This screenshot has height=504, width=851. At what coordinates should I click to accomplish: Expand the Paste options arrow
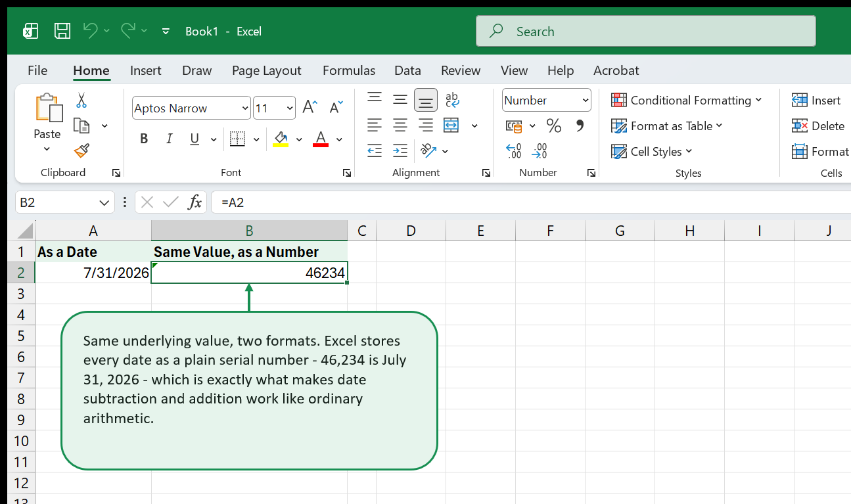pos(47,149)
